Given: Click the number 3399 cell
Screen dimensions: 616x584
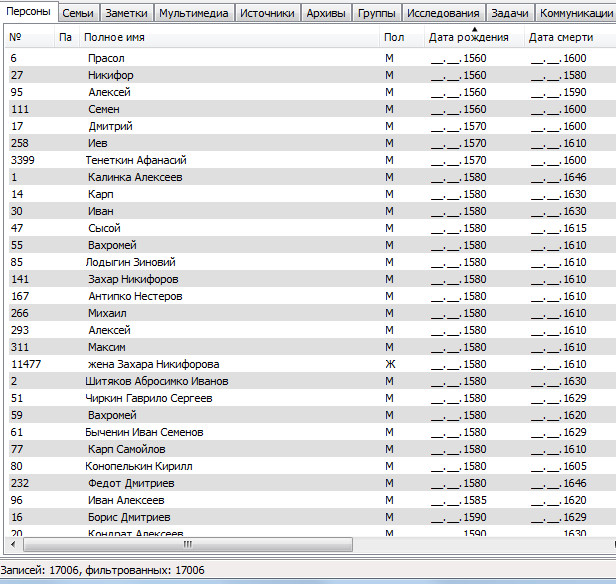Looking at the screenshot, I should [x=23, y=160].
